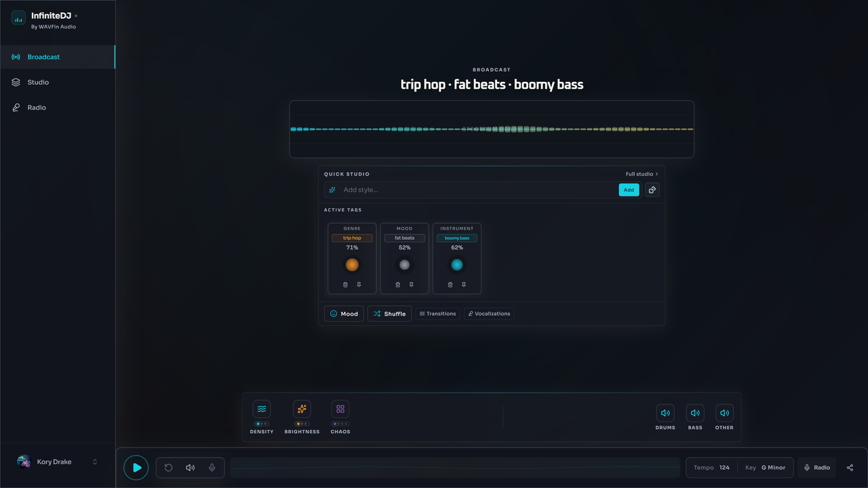
Task: Click the bottom playback progress waveform
Action: tap(455, 468)
